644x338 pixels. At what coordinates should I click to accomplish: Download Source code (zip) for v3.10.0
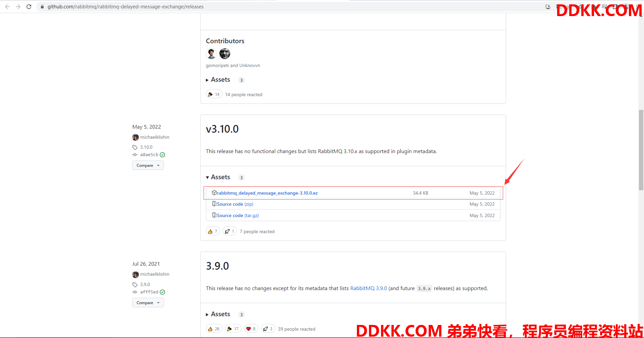(x=235, y=204)
